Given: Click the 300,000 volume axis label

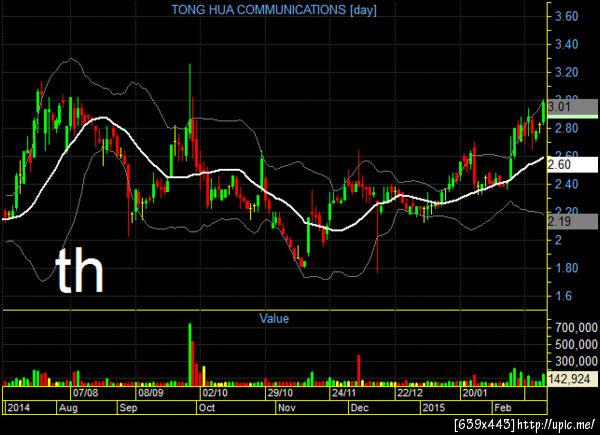Looking at the screenshot, I should point(576,361).
